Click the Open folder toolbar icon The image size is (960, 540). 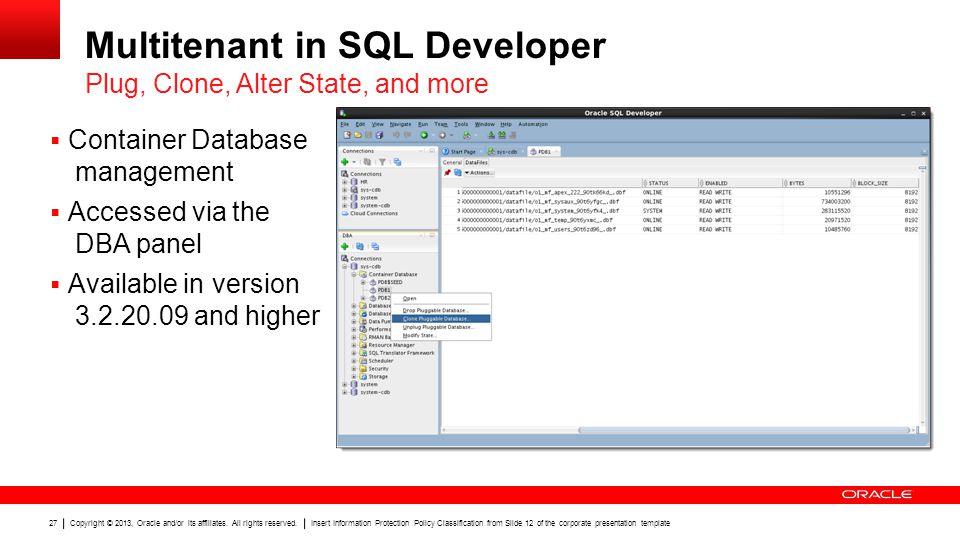(x=358, y=135)
